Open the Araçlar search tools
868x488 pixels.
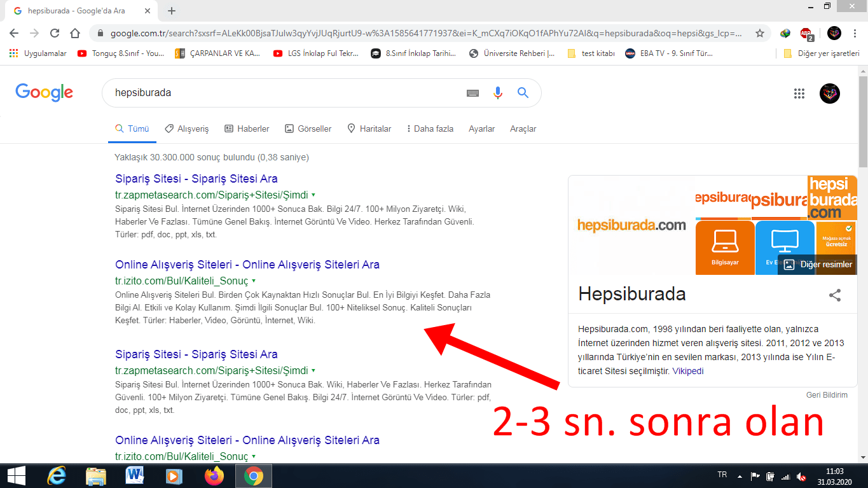click(523, 129)
